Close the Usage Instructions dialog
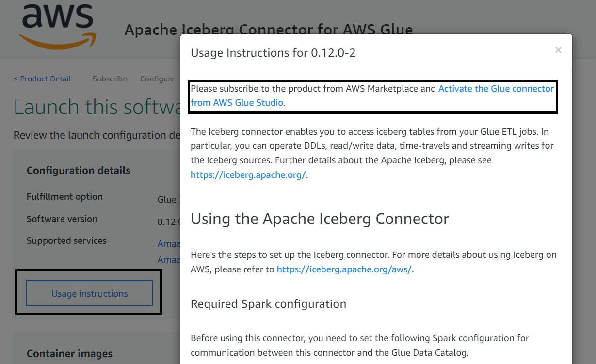This screenshot has height=364, width=596. click(558, 50)
